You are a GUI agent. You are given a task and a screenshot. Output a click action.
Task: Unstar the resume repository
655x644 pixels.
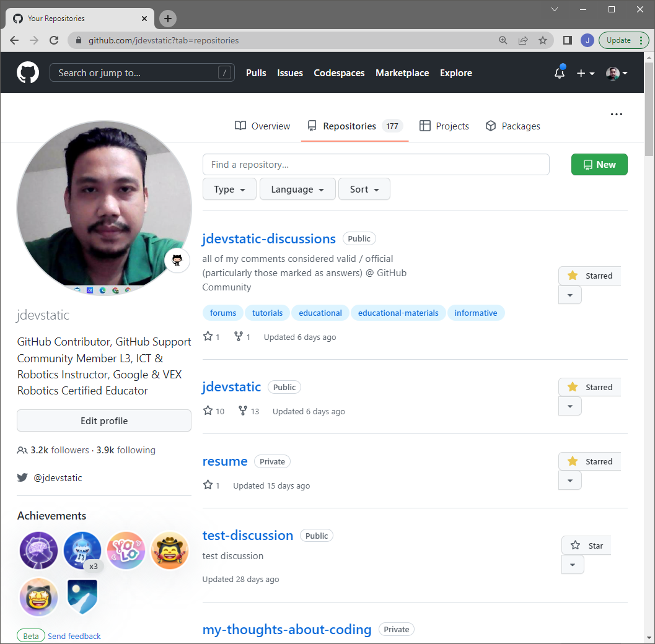589,461
